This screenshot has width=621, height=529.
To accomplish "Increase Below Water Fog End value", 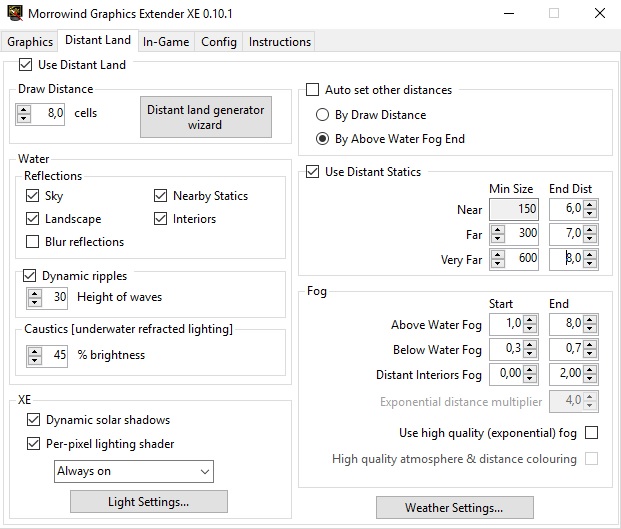I will pos(590,344).
